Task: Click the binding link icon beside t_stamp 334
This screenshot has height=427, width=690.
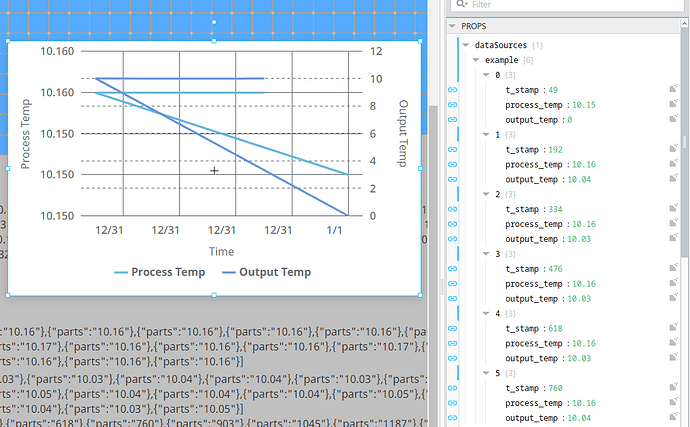Action: click(x=452, y=209)
